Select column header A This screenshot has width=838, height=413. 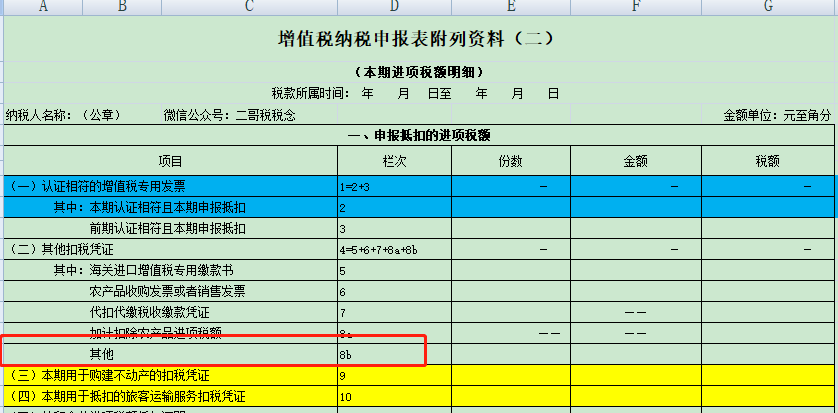pyautogui.click(x=45, y=7)
